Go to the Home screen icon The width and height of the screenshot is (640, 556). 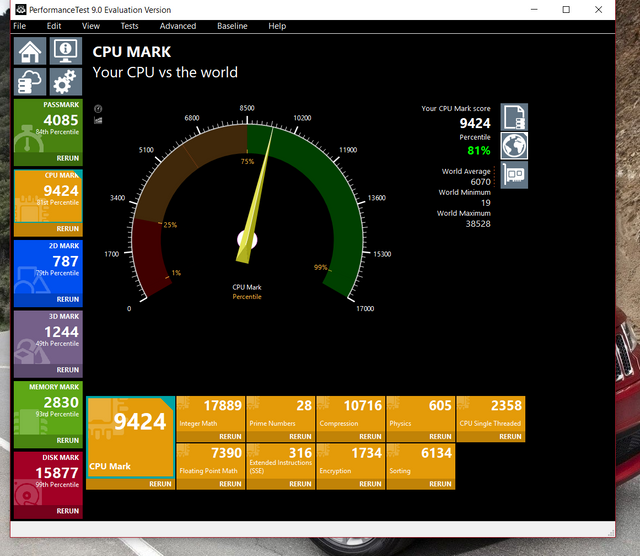point(30,51)
